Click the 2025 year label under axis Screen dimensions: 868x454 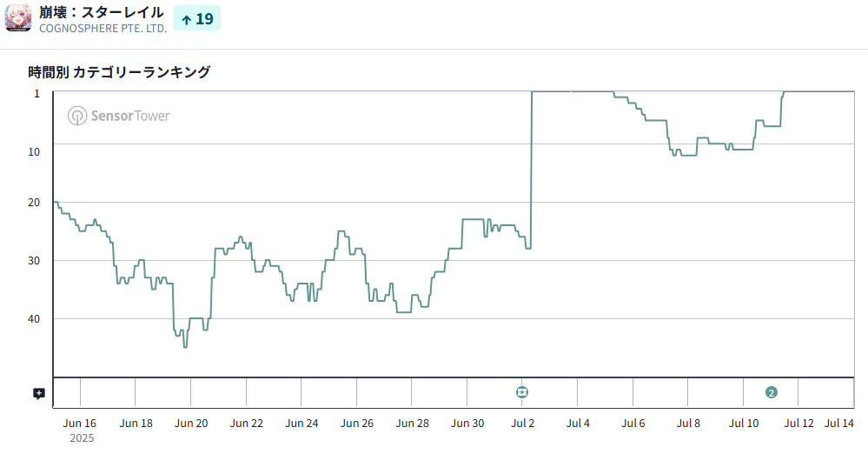[x=81, y=438]
